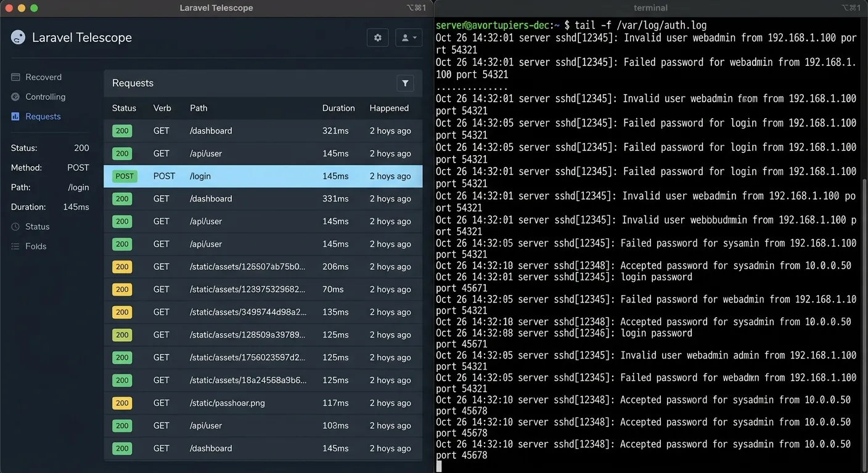
Task: Open the /static/assets/3498744d98a2... request
Action: [248, 312]
